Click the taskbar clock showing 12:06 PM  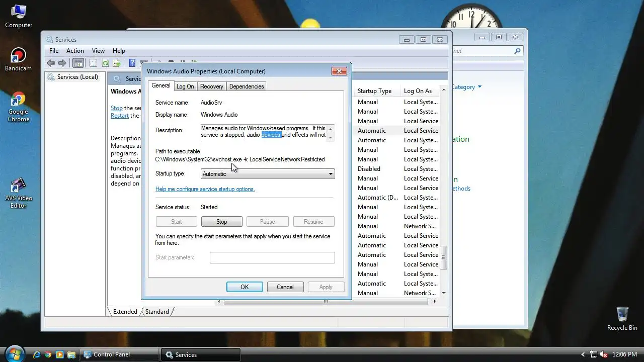click(624, 354)
